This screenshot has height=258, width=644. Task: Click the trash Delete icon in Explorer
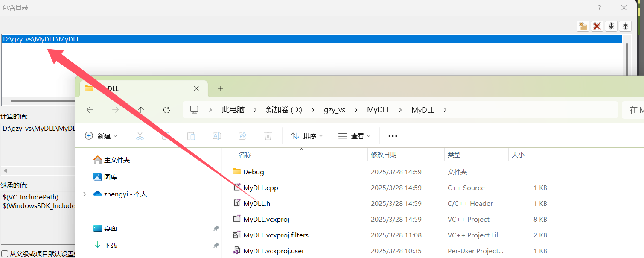[x=268, y=135]
